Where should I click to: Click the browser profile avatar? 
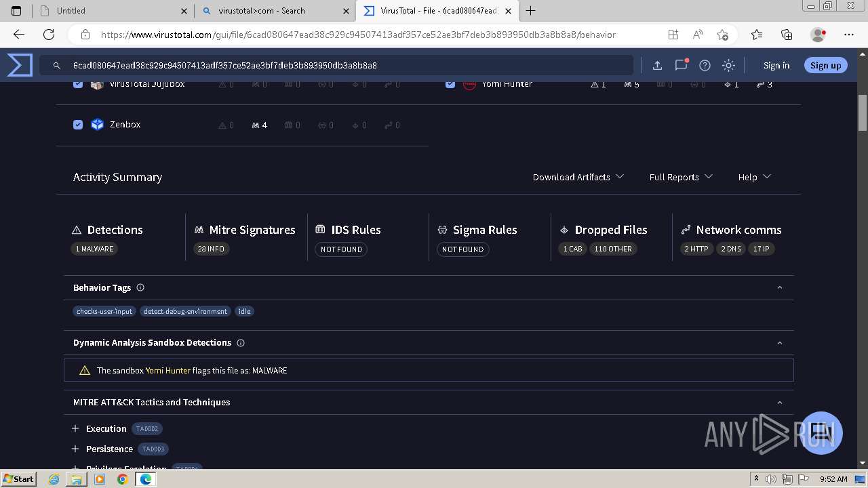click(x=818, y=35)
